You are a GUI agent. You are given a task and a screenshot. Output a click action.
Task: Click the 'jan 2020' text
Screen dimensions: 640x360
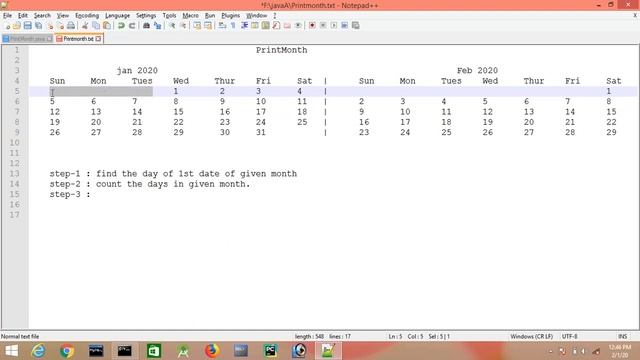137,71
